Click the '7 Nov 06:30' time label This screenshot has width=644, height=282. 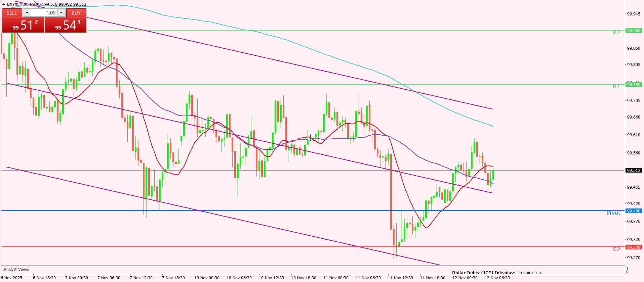(109, 278)
